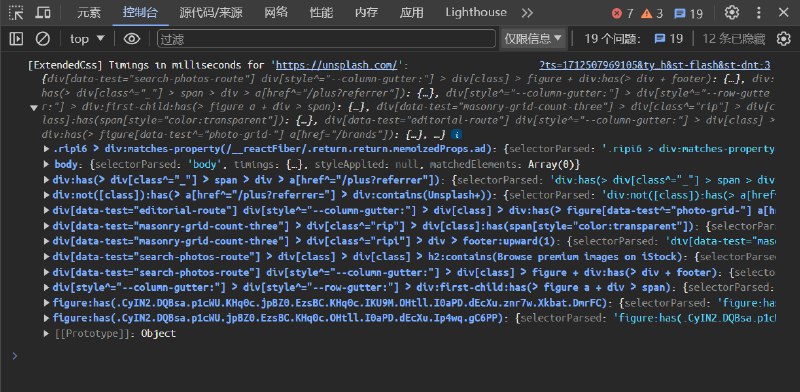
Task: Open the three-dot customize DevTools menu
Action: pyautogui.click(x=759, y=13)
